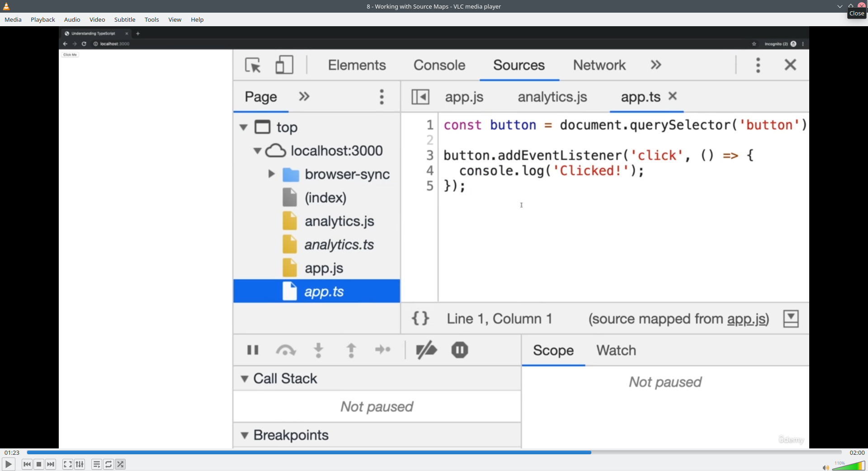Collapse the 'top' tree node arrow

pos(244,127)
